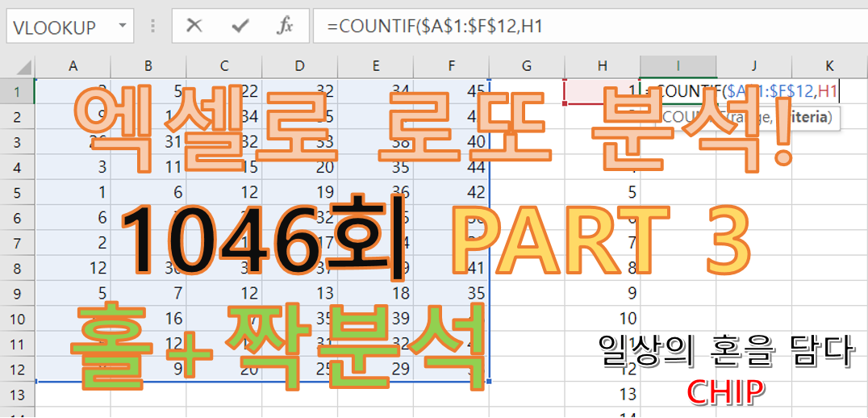Viewport: 868px width, 418px height.
Task: Click inside the formula bar COUNTIF text
Action: [x=435, y=26]
